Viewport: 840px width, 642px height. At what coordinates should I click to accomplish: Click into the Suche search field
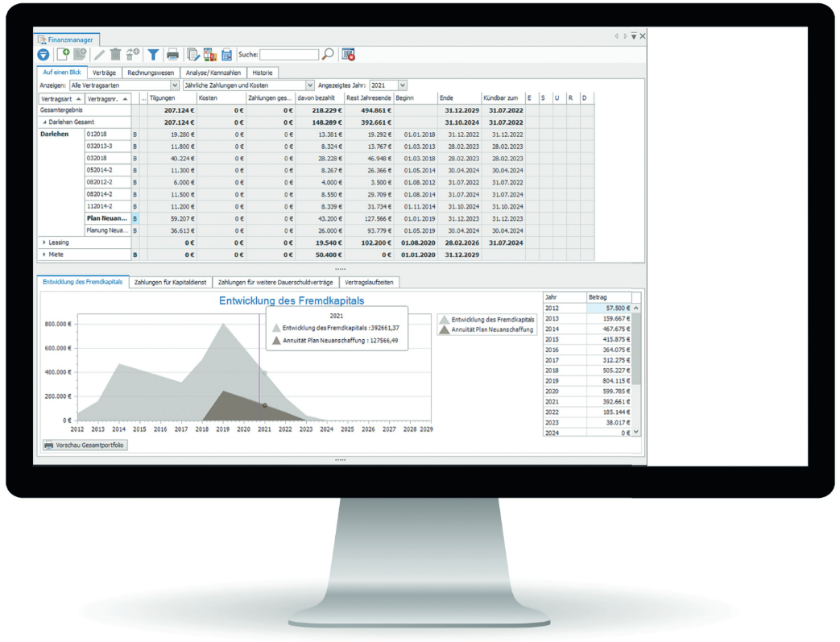click(x=288, y=55)
